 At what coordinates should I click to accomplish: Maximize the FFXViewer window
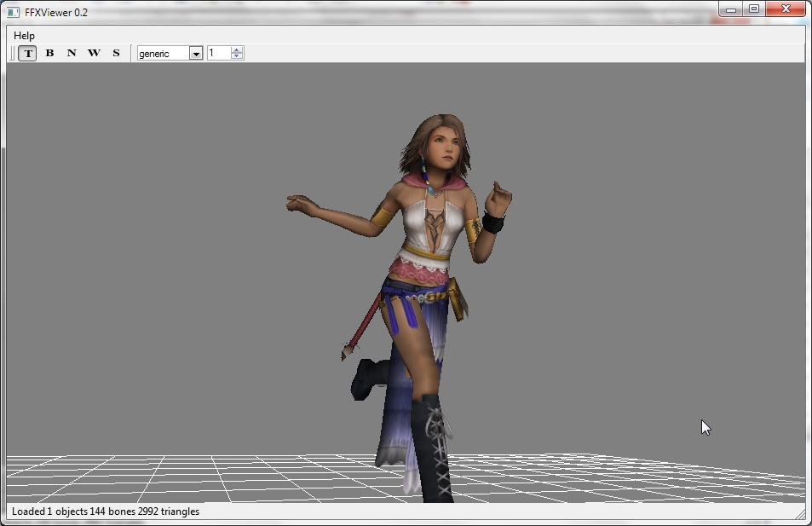pos(754,9)
